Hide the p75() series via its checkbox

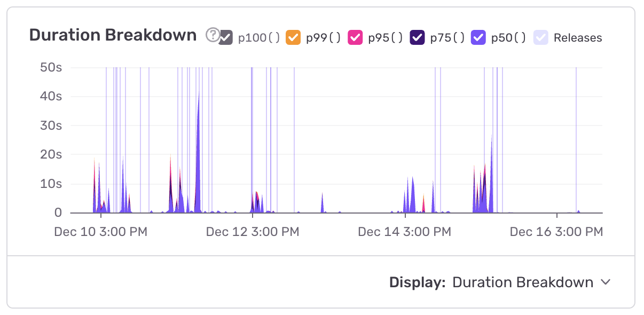tap(417, 37)
